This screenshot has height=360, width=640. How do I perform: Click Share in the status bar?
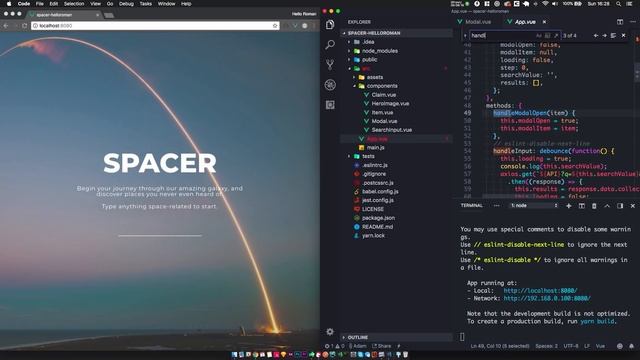coord(381,346)
